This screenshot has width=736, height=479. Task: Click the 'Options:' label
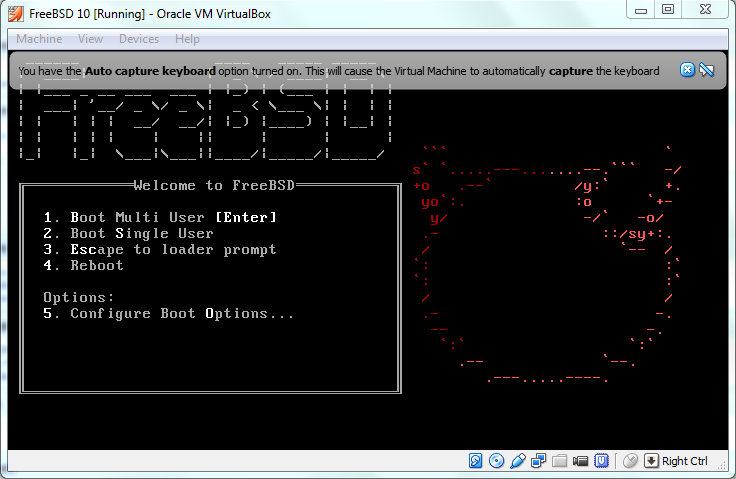(x=78, y=297)
